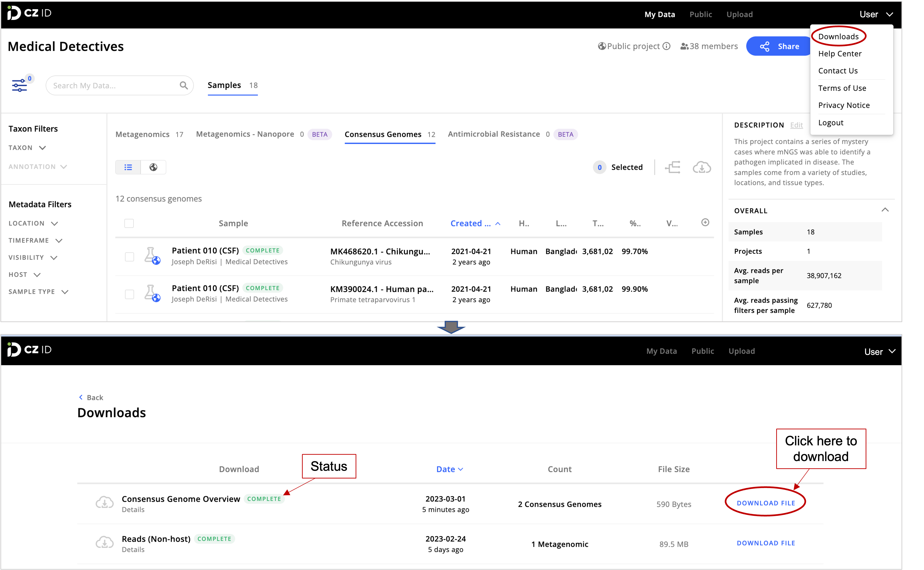Edit the project description
Screen dimensions: 924x570
[x=796, y=125]
